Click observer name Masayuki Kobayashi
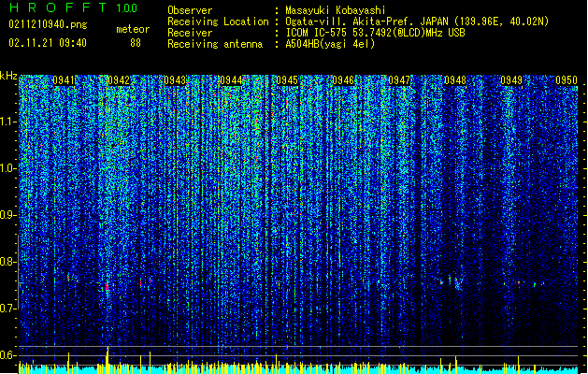This screenshot has width=588, height=374. click(336, 10)
